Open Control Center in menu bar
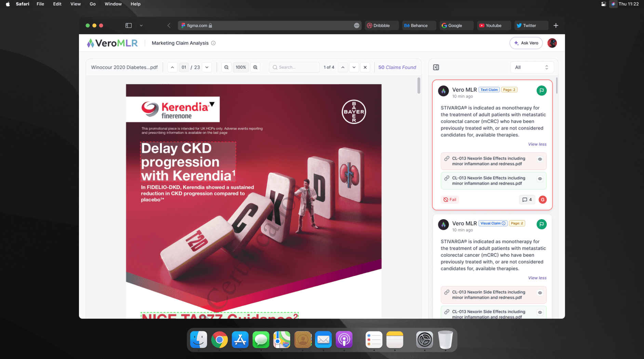 [603, 4]
